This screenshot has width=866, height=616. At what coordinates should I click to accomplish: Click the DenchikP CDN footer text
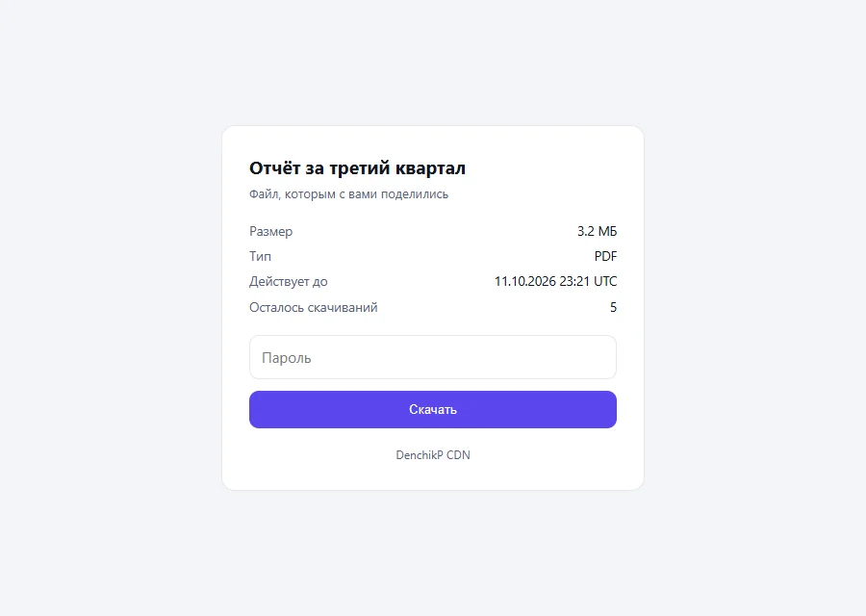tap(433, 454)
